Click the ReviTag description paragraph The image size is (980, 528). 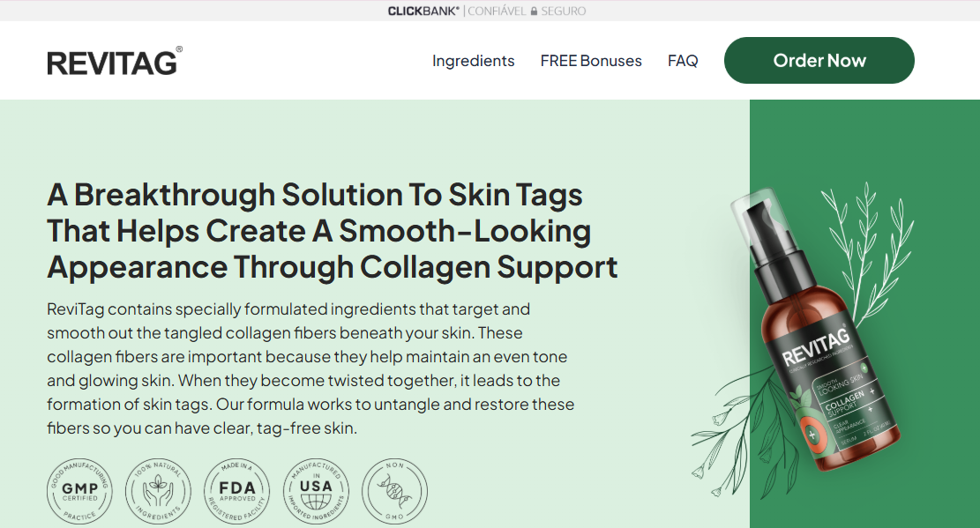310,368
